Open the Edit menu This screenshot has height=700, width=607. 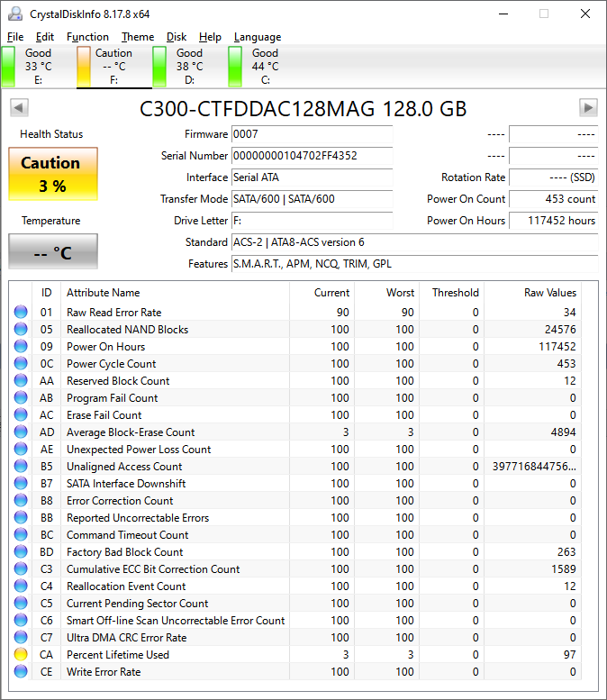[x=45, y=37]
